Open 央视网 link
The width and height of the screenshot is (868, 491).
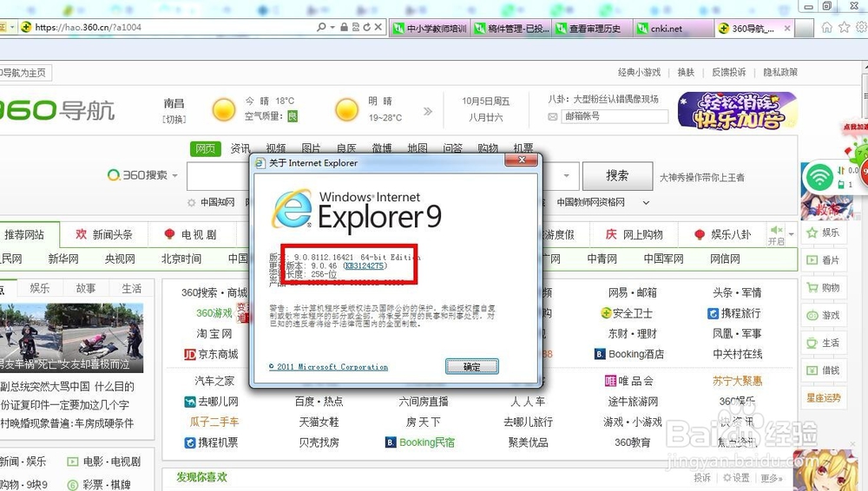tap(120, 259)
